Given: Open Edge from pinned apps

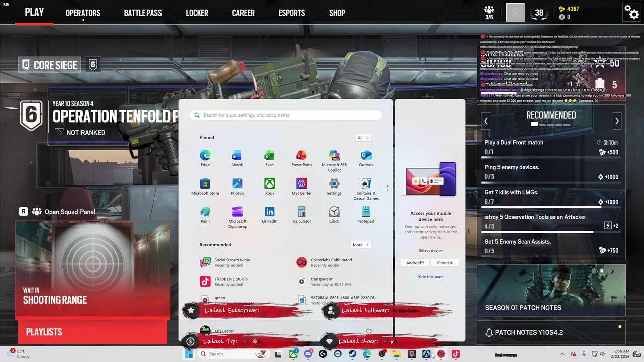Looking at the screenshot, I should (205, 158).
